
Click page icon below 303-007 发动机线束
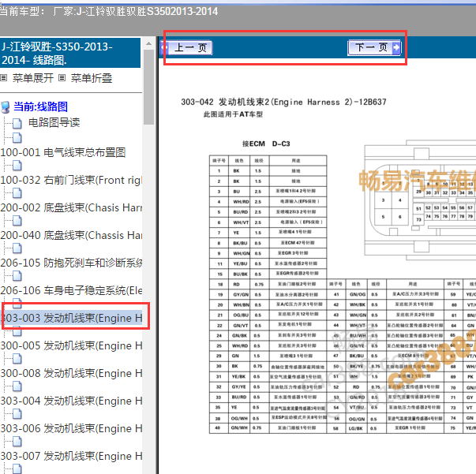[x=17, y=468]
